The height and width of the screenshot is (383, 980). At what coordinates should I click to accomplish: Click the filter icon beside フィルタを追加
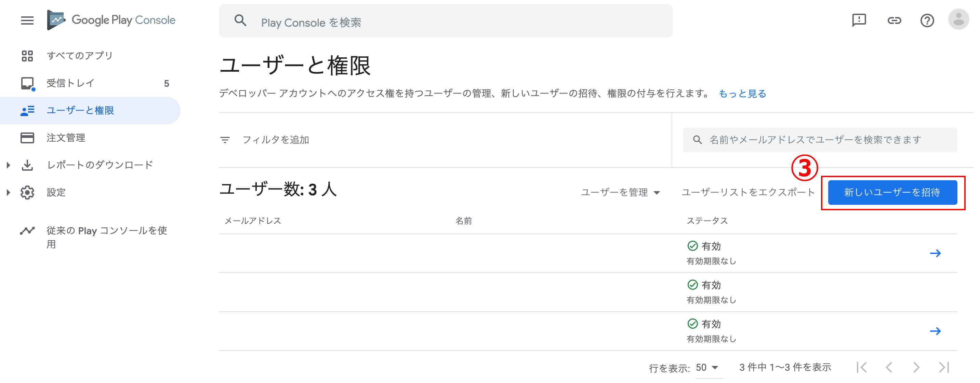coord(225,140)
